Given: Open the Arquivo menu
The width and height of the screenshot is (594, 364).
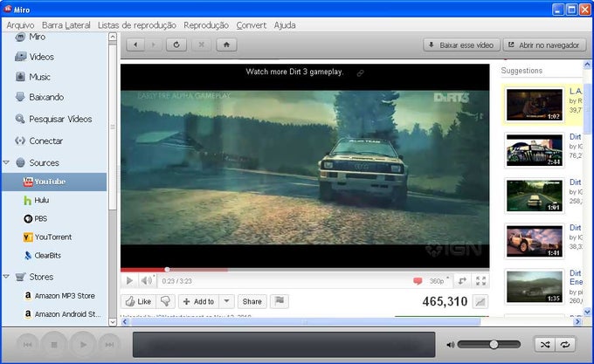Looking at the screenshot, I should [20, 25].
